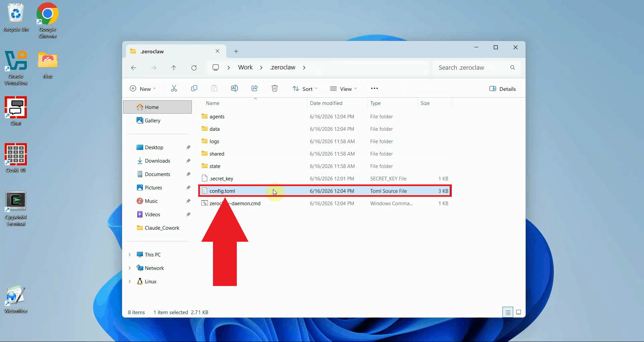Refresh the .zeroclaw folder view
Viewport: 644px width, 342px height.
pyautogui.click(x=194, y=68)
